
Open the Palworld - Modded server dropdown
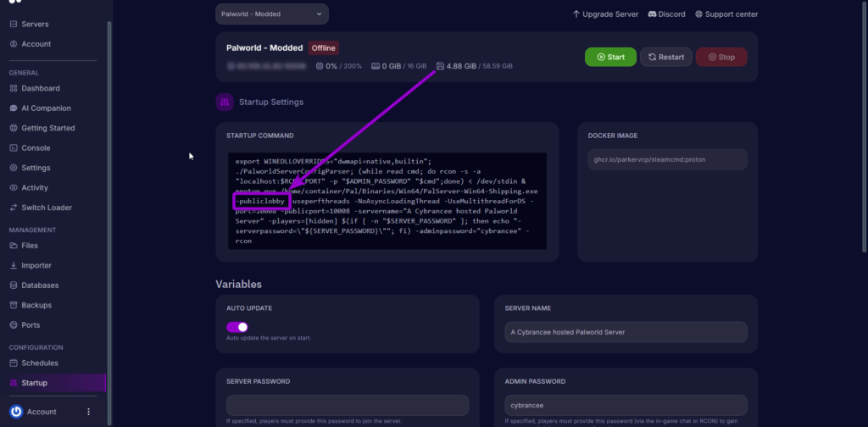pos(271,14)
